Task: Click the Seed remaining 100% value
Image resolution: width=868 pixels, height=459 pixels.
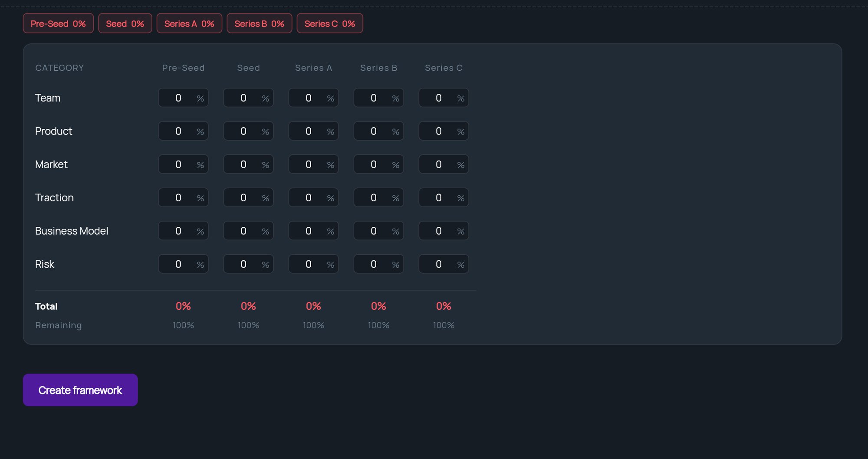Action: point(248,325)
